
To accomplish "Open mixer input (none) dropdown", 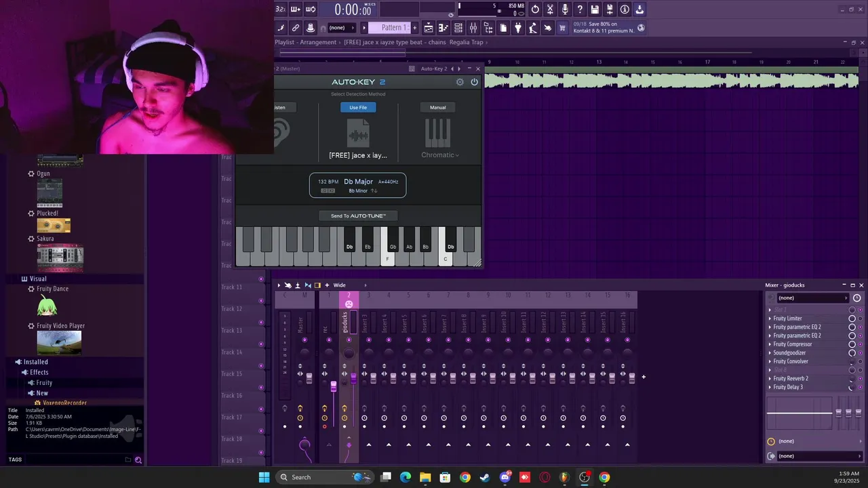I will (812, 298).
